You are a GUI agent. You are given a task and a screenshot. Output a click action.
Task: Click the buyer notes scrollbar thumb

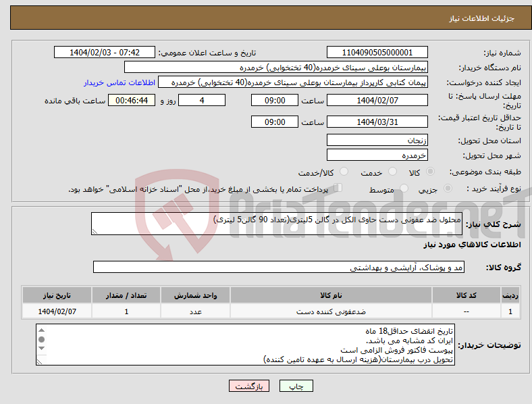tap(41, 339)
